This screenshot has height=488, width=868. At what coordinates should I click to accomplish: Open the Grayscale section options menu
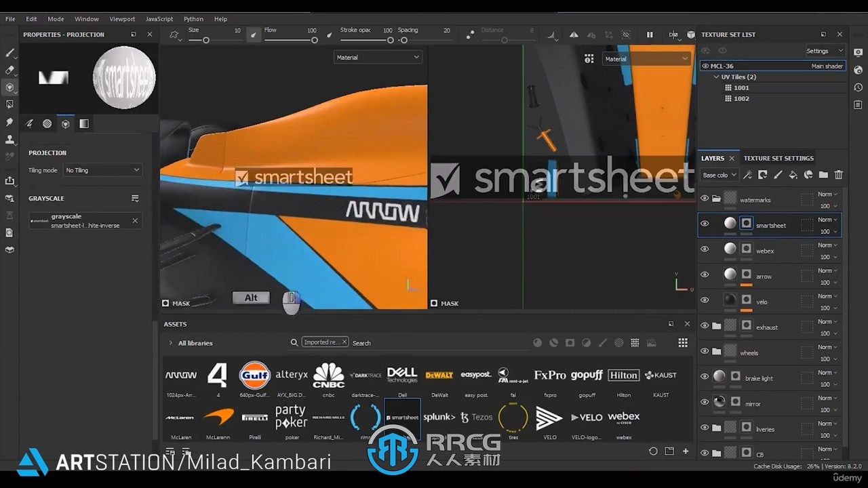135,199
